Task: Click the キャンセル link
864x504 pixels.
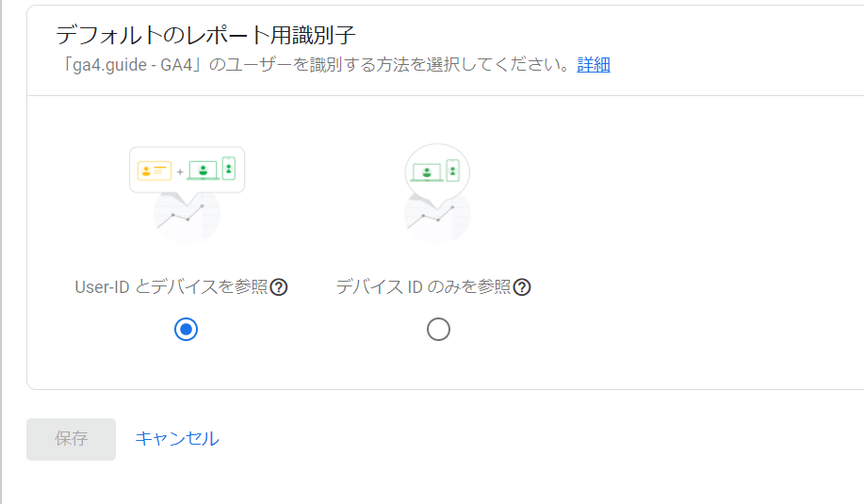Action: pyautogui.click(x=177, y=438)
